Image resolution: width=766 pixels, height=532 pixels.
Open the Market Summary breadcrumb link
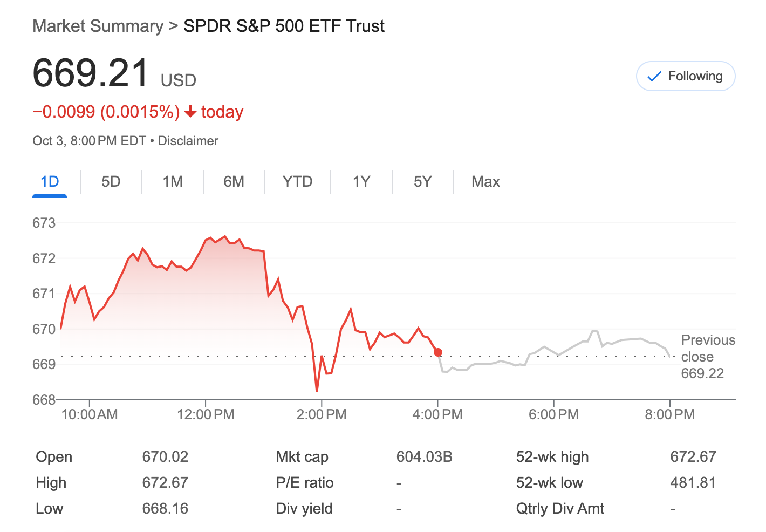[98, 26]
